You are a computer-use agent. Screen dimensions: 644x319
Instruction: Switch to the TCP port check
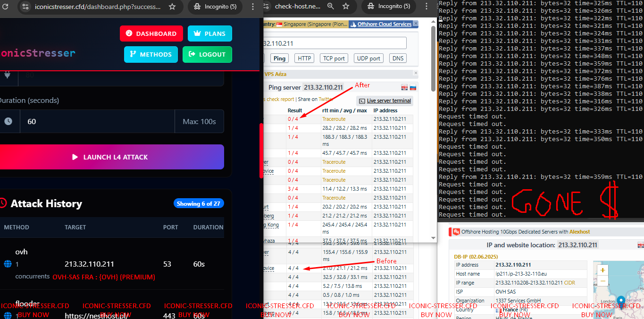[x=334, y=58]
